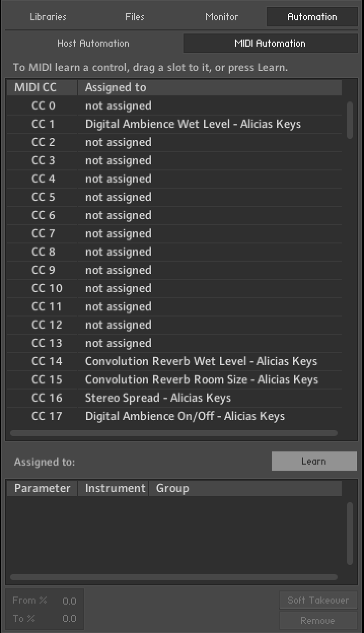
Task: Select the unassigned CC 0 row
Action: [118, 105]
